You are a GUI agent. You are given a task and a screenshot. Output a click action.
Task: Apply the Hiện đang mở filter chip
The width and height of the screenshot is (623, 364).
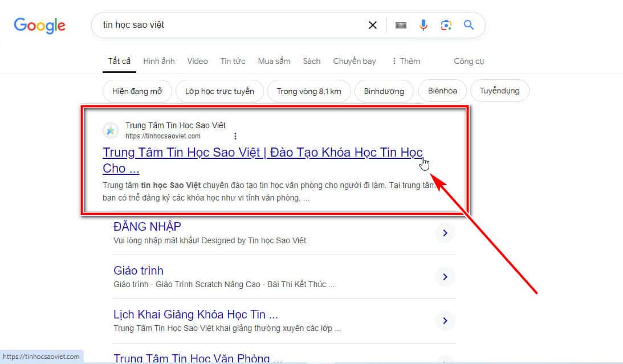137,91
